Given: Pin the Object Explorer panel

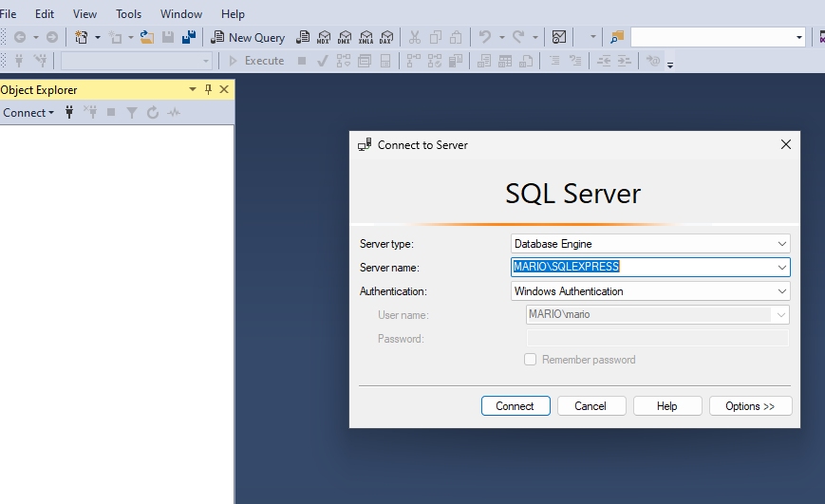Looking at the screenshot, I should (208, 89).
